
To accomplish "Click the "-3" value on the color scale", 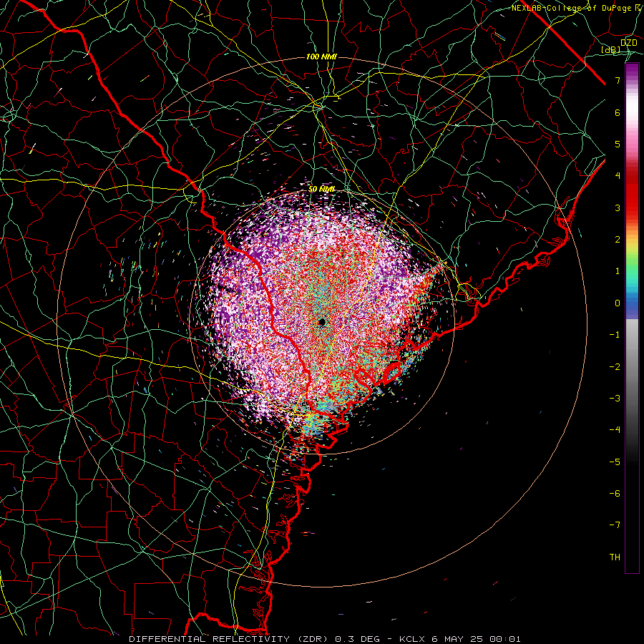I will click(615, 399).
